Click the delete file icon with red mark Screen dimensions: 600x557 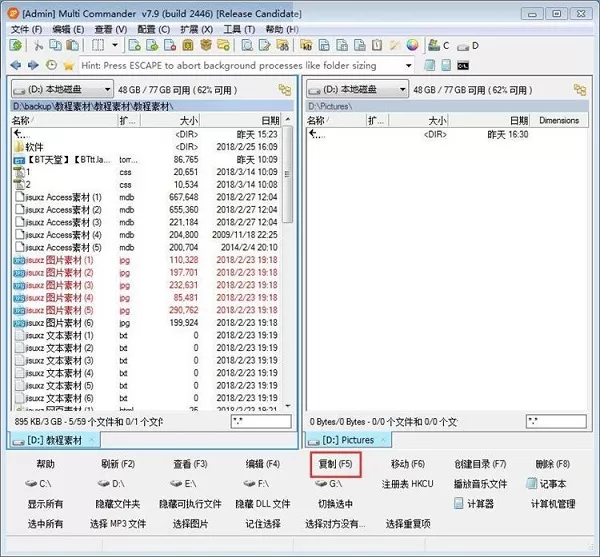pyautogui.click(x=170, y=46)
